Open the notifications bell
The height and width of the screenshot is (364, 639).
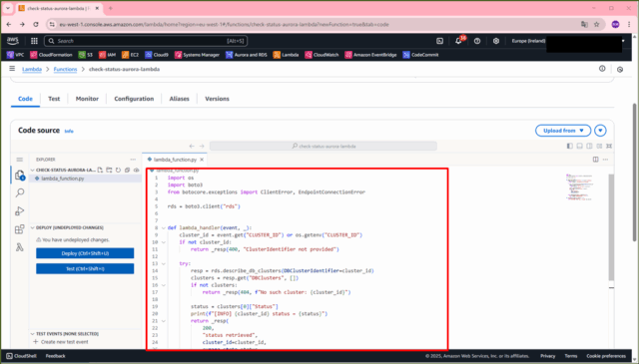(458, 41)
